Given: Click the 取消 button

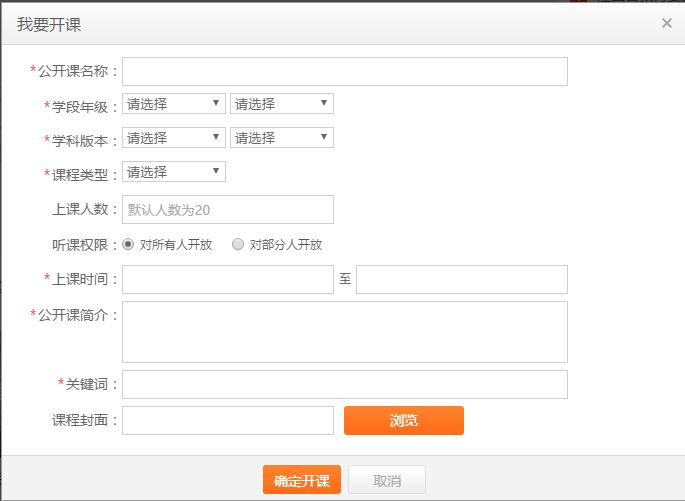Looking at the screenshot, I should pyautogui.click(x=387, y=480).
